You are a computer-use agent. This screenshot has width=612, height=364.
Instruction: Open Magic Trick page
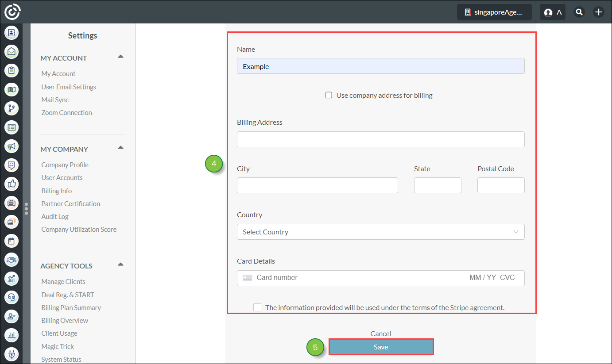[58, 347]
